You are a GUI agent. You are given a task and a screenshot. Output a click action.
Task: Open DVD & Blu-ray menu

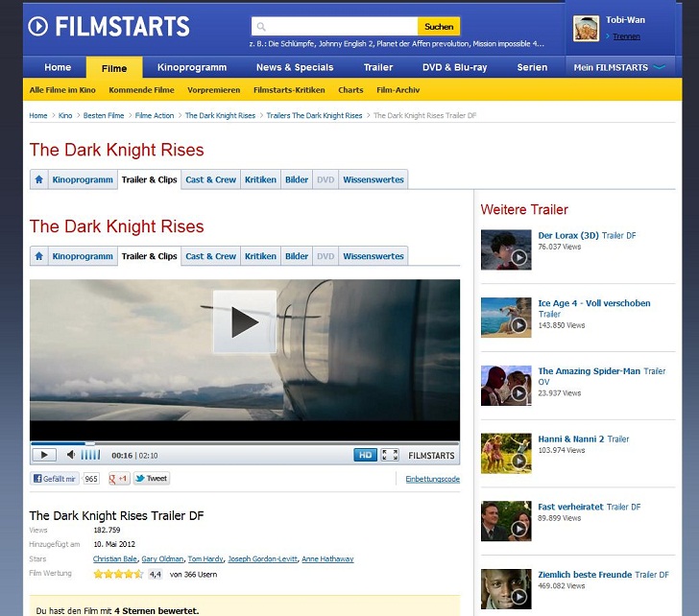(x=455, y=67)
